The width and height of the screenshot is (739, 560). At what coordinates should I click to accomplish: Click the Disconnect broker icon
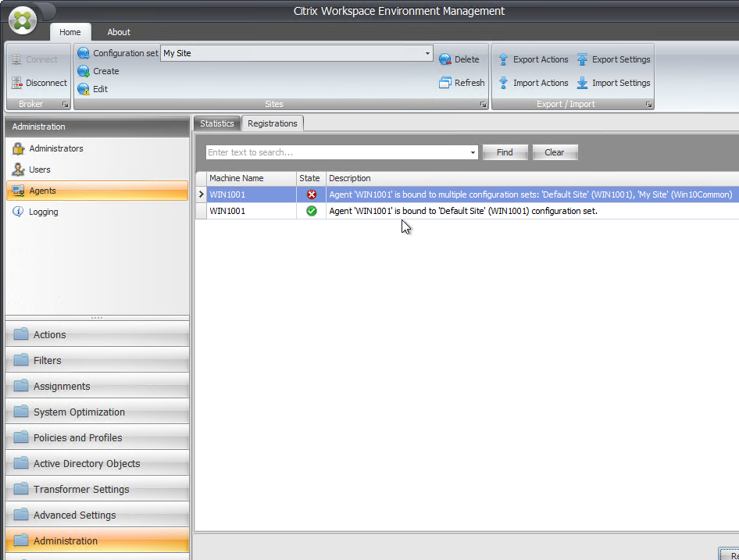click(x=17, y=83)
